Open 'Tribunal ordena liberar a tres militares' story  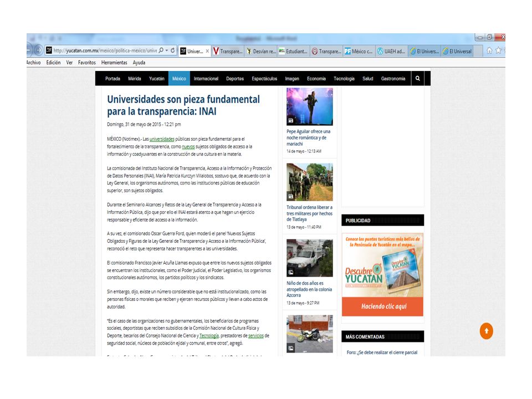309,213
